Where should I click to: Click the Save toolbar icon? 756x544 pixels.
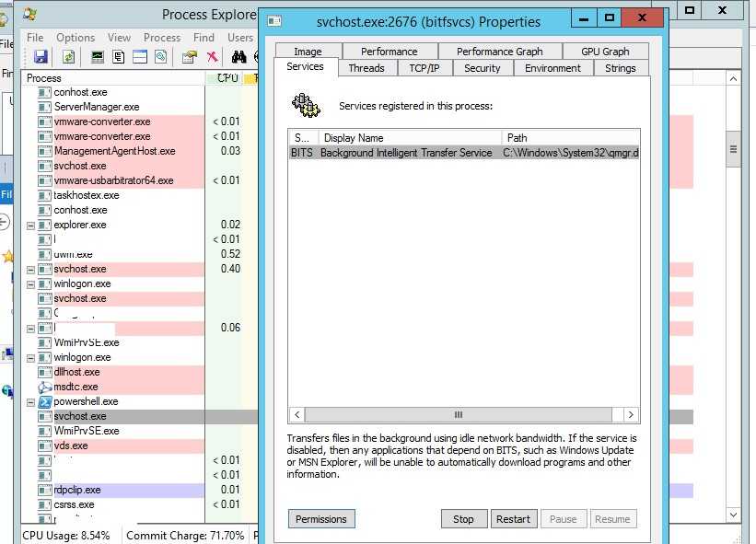[x=41, y=57]
